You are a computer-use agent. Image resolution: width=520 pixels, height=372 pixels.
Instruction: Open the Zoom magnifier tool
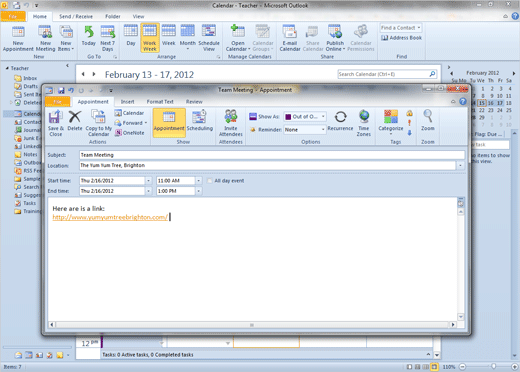tap(428, 120)
